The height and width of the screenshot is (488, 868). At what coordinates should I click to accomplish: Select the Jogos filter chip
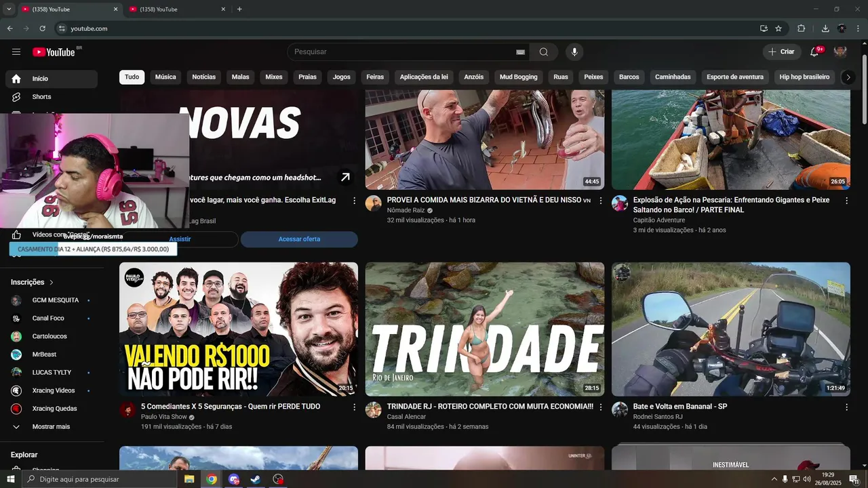point(342,77)
